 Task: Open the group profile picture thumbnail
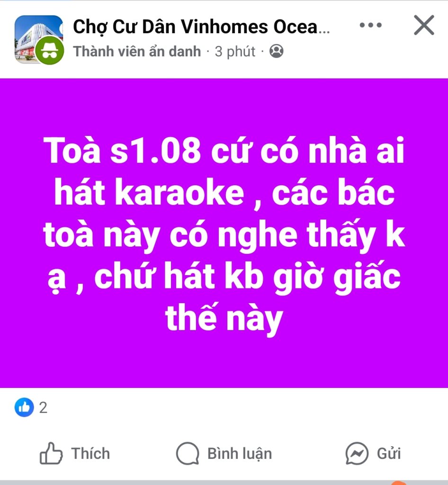[x=39, y=39]
